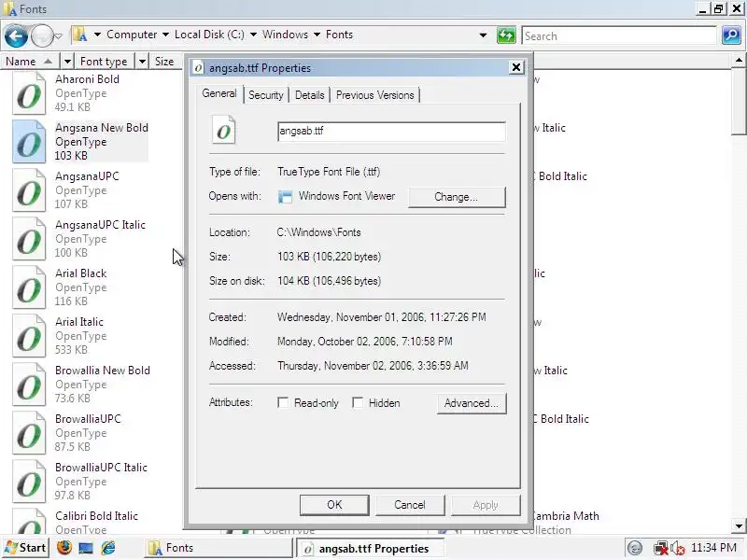Click the round tray icon left of network
The width and height of the screenshot is (747, 560).
coord(635,549)
